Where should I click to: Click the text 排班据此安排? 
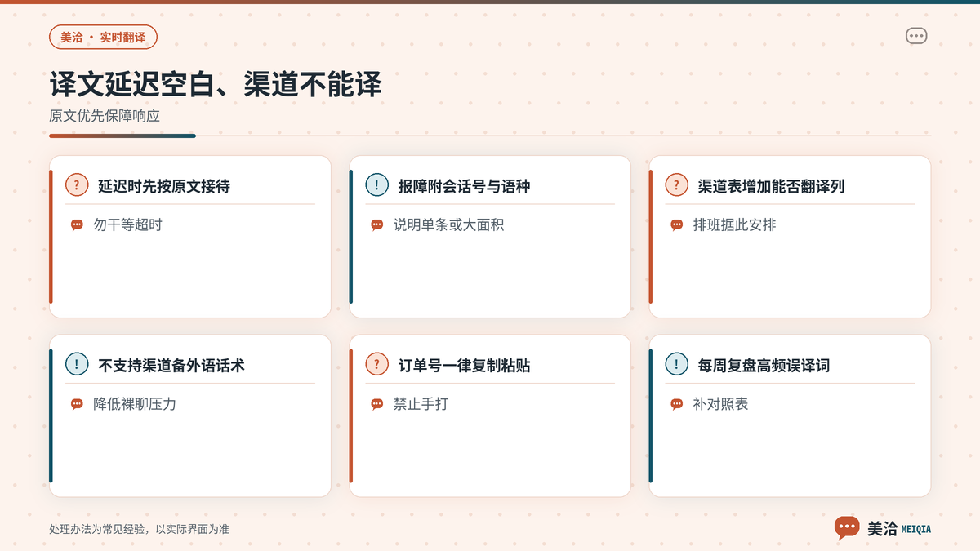734,224
